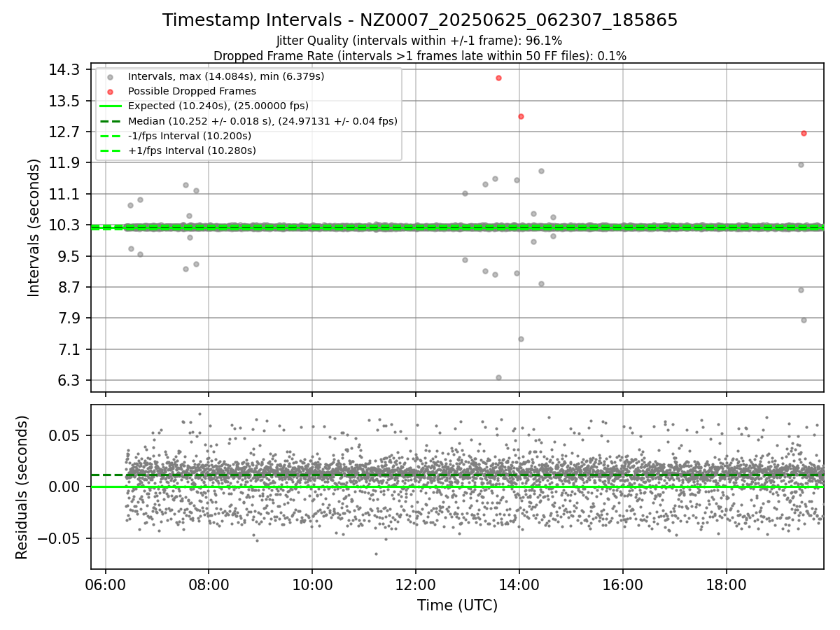Image resolution: width=840 pixels, height=630 pixels.
Task: Click the plot title with NZ0007_20250625_062307_185865
Action: [420, 20]
